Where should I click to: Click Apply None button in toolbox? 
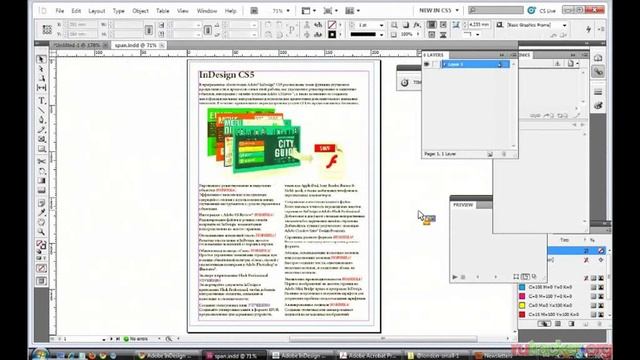pos(41,268)
